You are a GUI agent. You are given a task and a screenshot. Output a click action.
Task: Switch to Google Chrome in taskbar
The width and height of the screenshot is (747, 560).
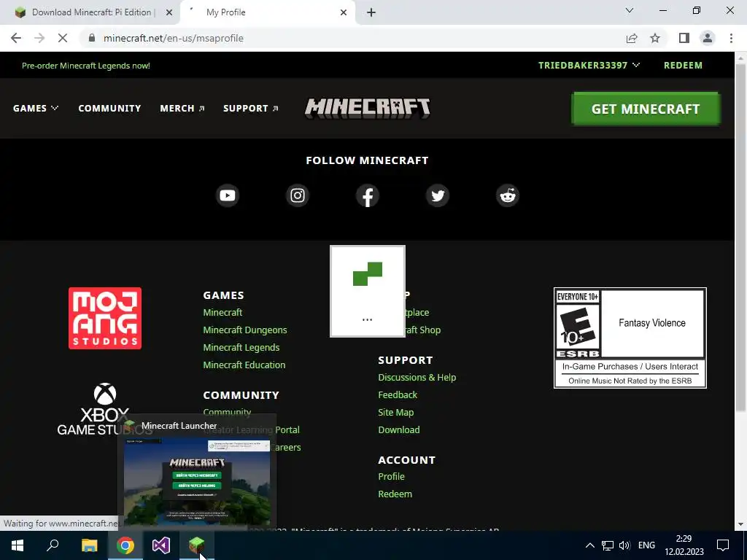point(125,545)
